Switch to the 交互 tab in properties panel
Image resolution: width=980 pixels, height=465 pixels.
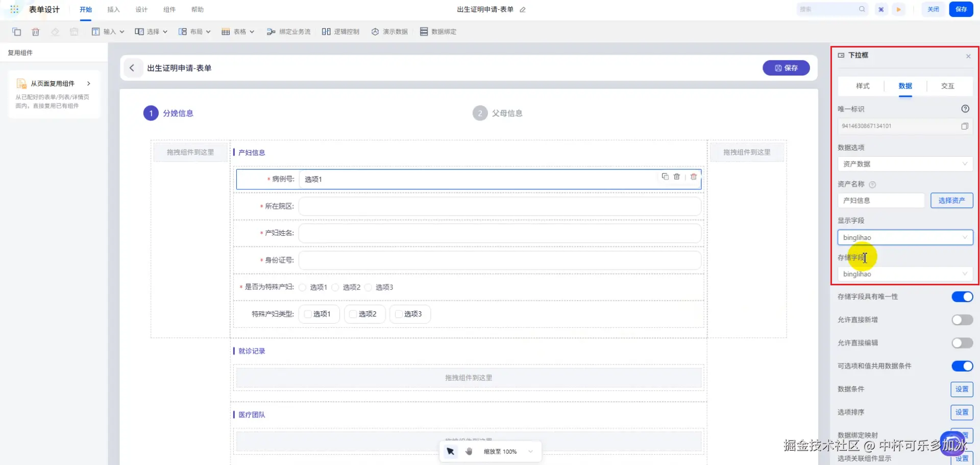948,86
